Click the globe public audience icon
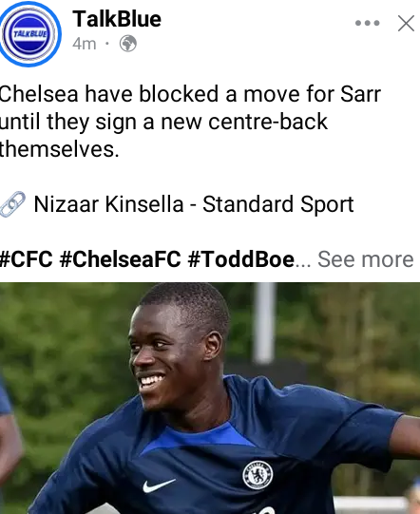This screenshot has height=514, width=420. [128, 44]
